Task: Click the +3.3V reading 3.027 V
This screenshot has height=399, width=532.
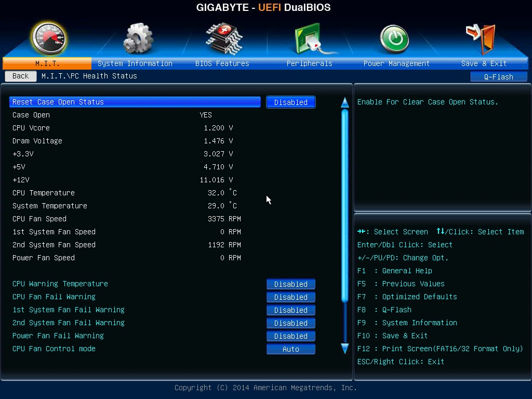Action: point(218,154)
